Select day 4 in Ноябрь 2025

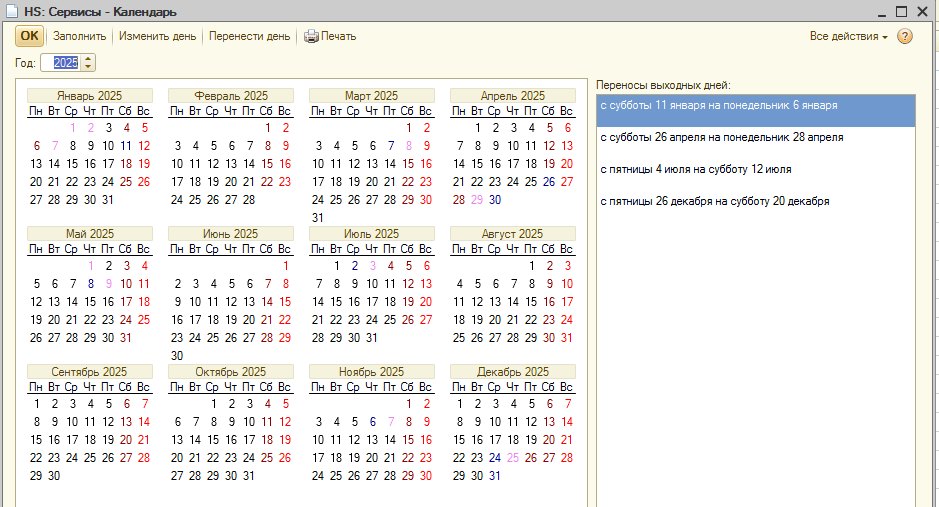(337, 422)
